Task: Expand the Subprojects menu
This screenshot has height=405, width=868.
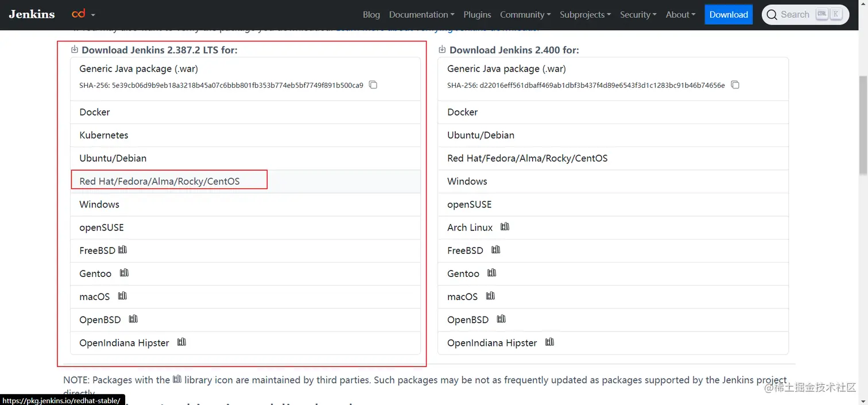Action: point(585,14)
